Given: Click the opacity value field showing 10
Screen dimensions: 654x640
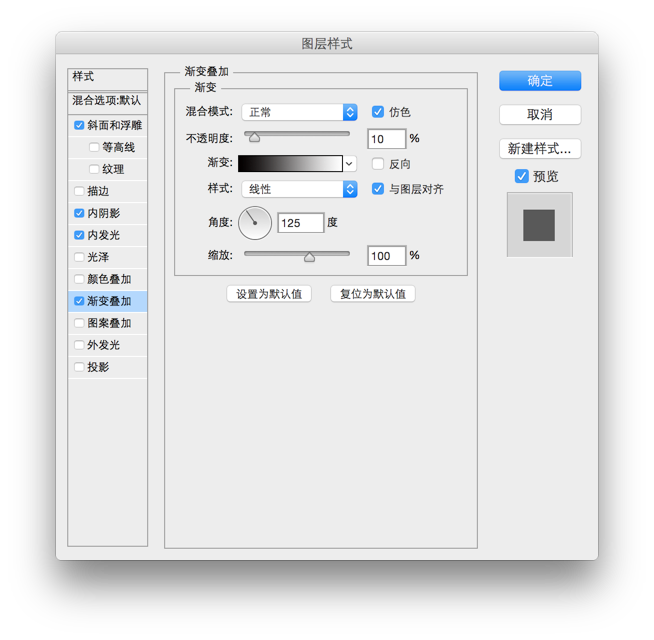Looking at the screenshot, I should coord(386,139).
